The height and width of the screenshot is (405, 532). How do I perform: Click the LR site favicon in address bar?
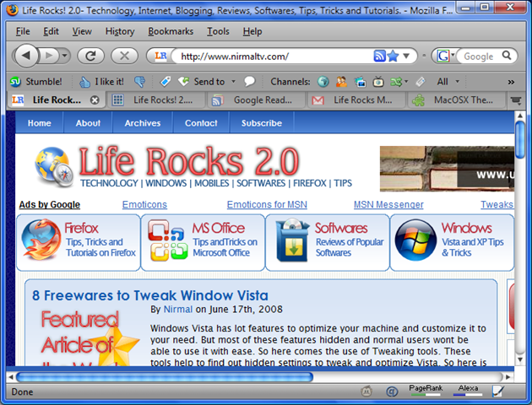[x=160, y=56]
